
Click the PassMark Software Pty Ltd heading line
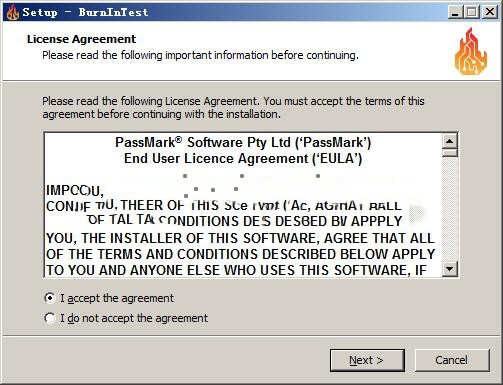point(243,143)
